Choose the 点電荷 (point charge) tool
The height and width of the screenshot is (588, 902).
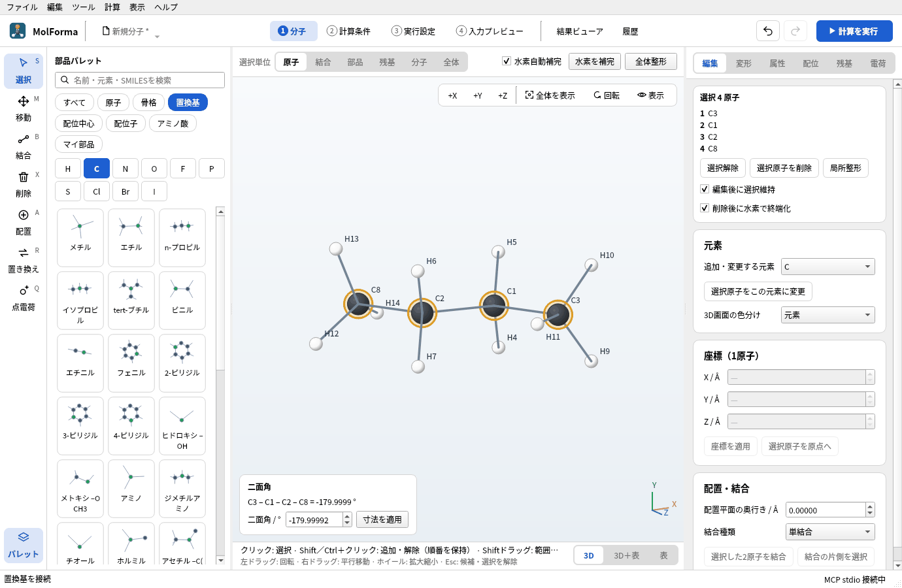pos(24,298)
